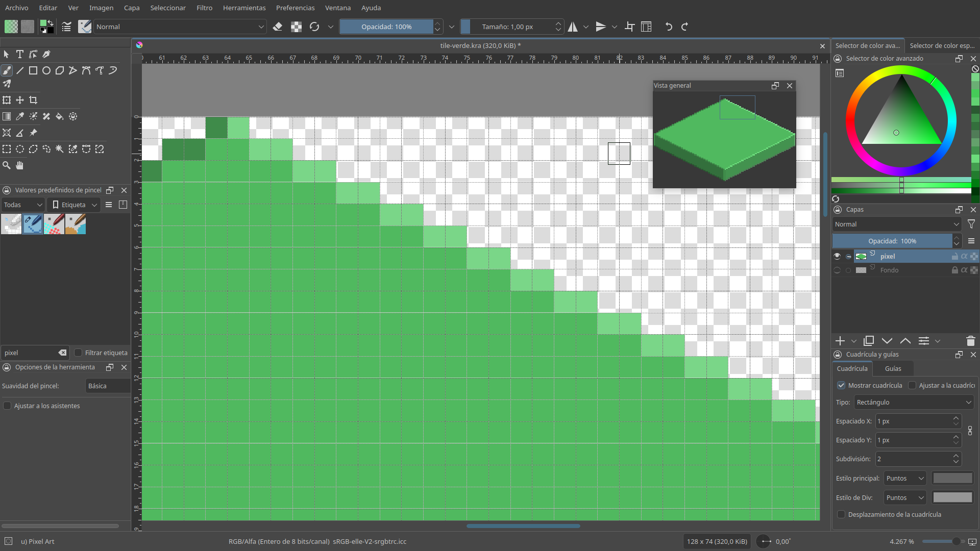Screen dimensions: 980x551
Task: Duplicate the current layer icon
Action: point(869,341)
